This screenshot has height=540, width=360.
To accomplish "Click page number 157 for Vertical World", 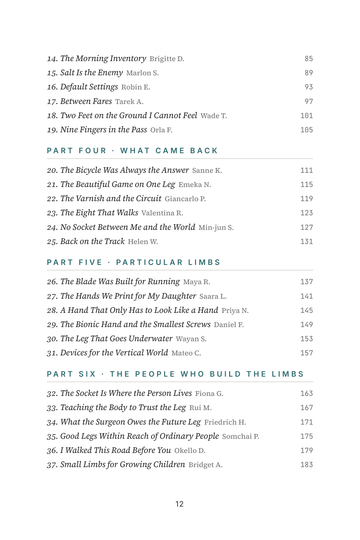I will click(x=307, y=353).
